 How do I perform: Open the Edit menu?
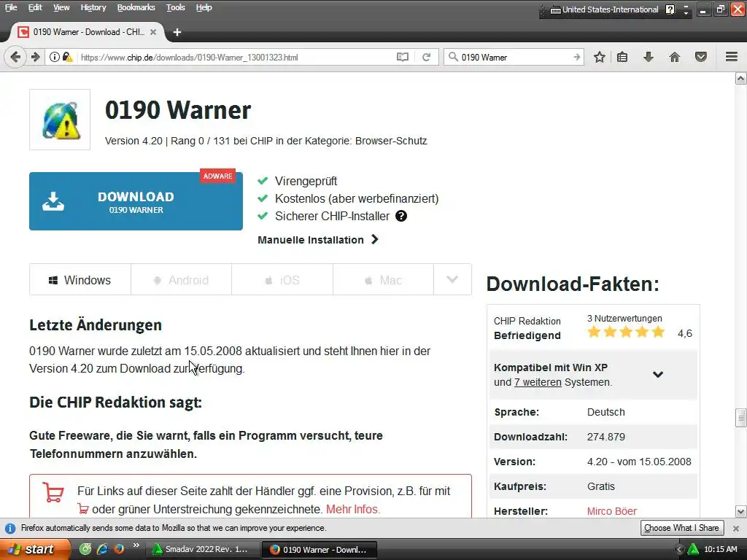click(x=35, y=7)
